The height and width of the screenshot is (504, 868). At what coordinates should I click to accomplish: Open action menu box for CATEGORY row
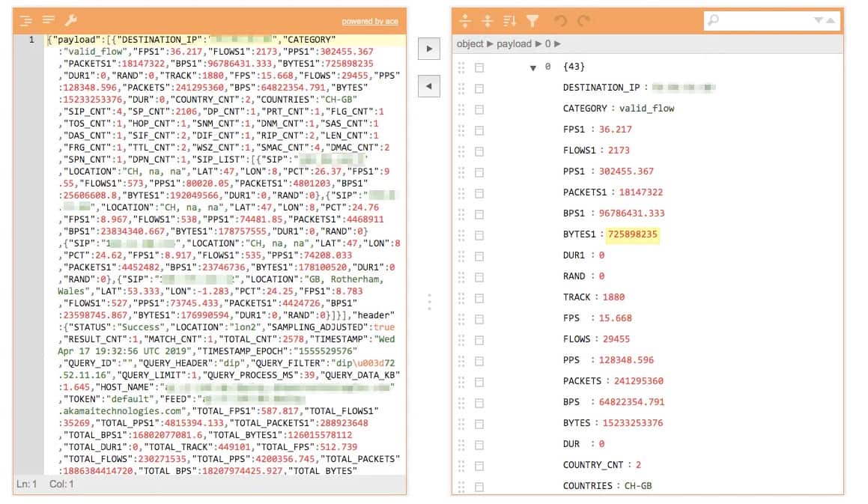[479, 109]
